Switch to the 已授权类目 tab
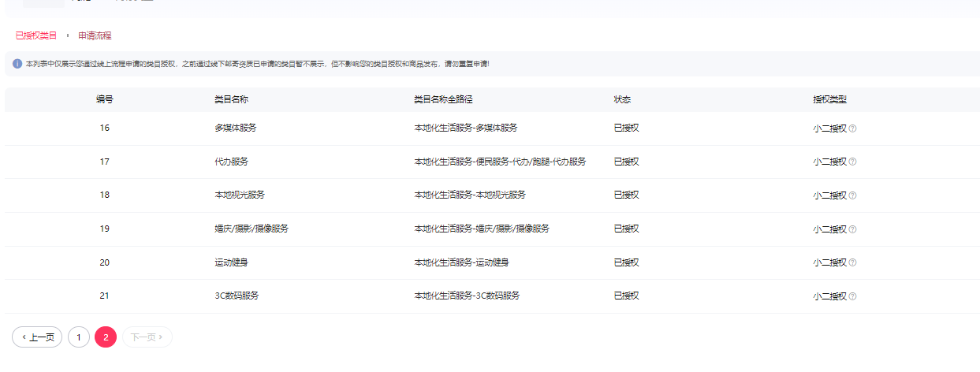This screenshot has height=372, width=980. pyautogui.click(x=36, y=35)
